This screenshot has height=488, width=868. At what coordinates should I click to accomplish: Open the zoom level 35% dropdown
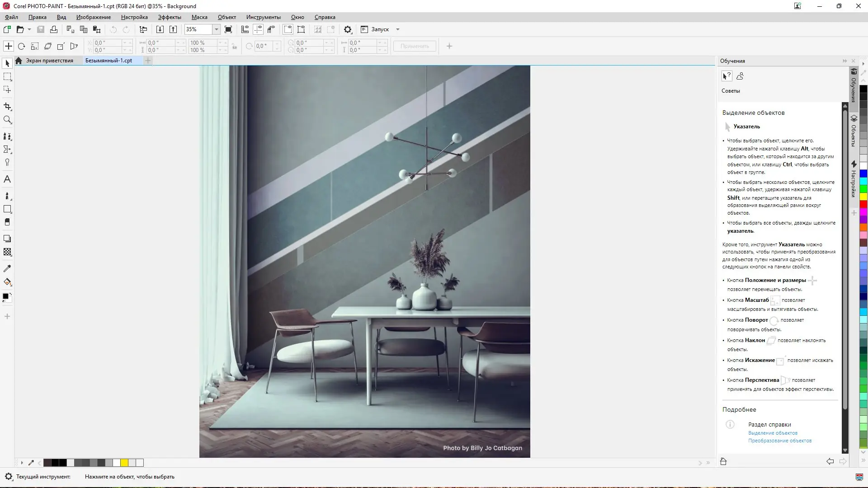point(217,29)
